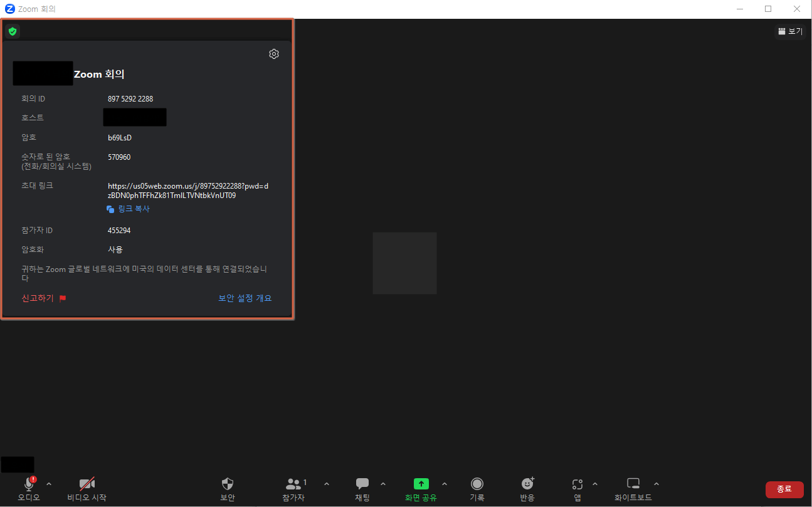Click encryption status 사용

point(115,249)
